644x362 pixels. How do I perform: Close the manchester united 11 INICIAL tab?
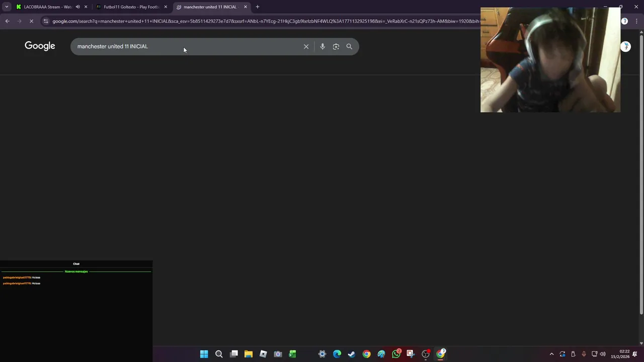click(x=246, y=7)
